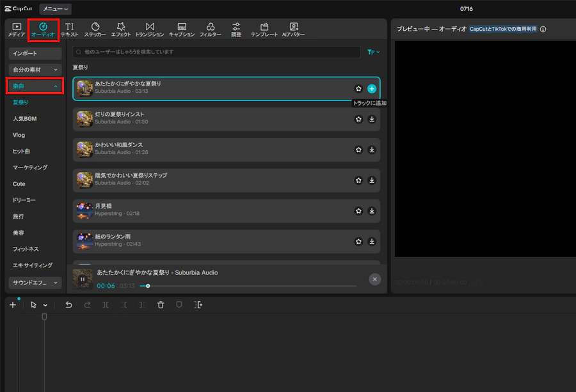Play 灯りの夏祭りインスト thumbnail
Viewport: 576px width, 392px height.
click(84, 119)
